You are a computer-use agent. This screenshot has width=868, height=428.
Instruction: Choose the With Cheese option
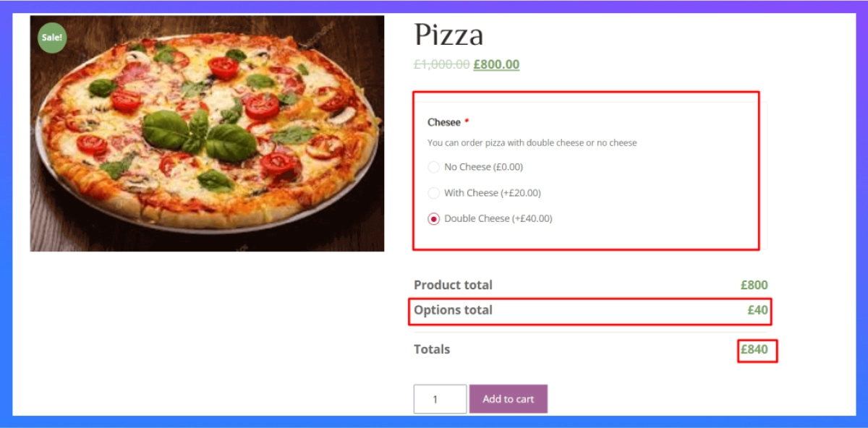pyautogui.click(x=433, y=192)
